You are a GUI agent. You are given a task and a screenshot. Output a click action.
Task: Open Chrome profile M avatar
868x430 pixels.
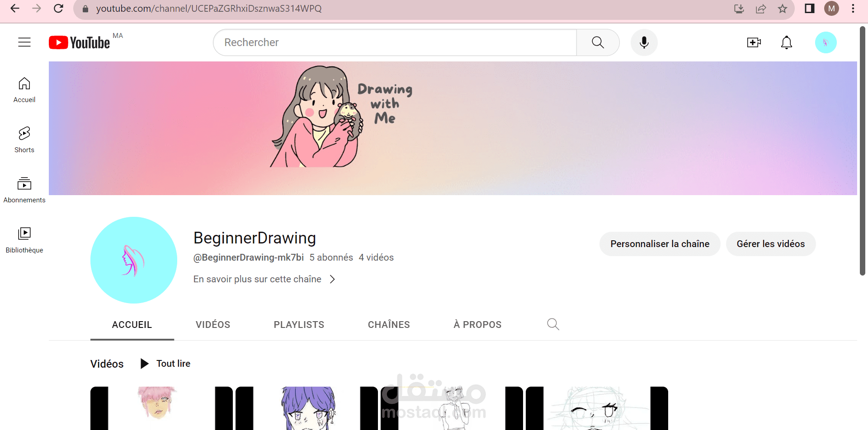(x=831, y=9)
